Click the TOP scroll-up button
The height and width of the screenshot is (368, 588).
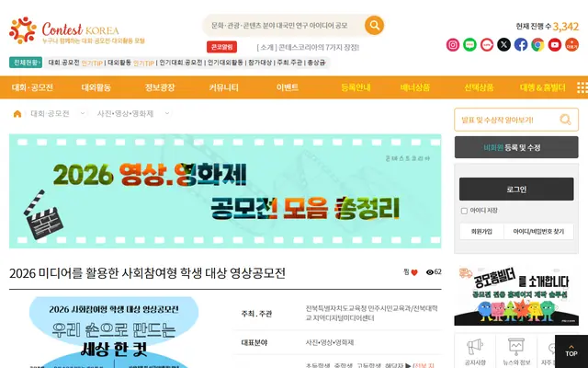(x=571, y=351)
